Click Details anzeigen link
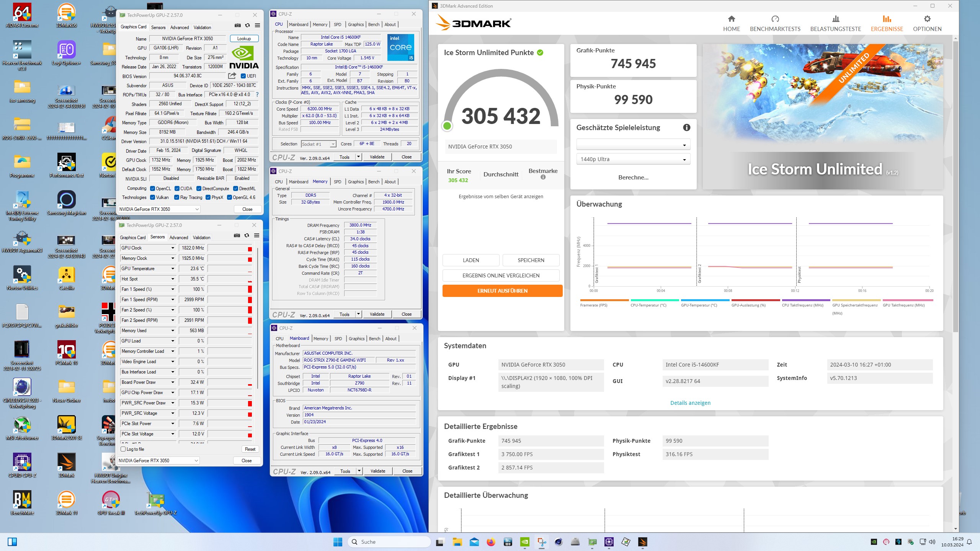 (x=690, y=403)
